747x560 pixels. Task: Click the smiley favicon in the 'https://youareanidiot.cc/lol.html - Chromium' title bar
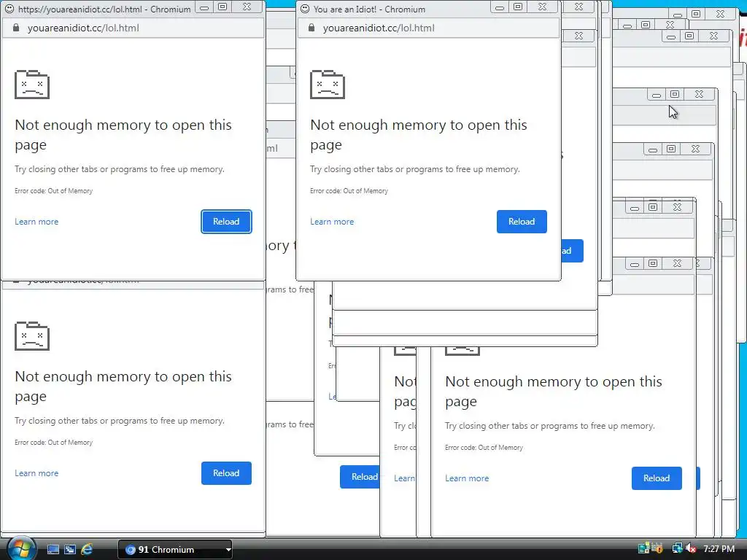click(9, 9)
